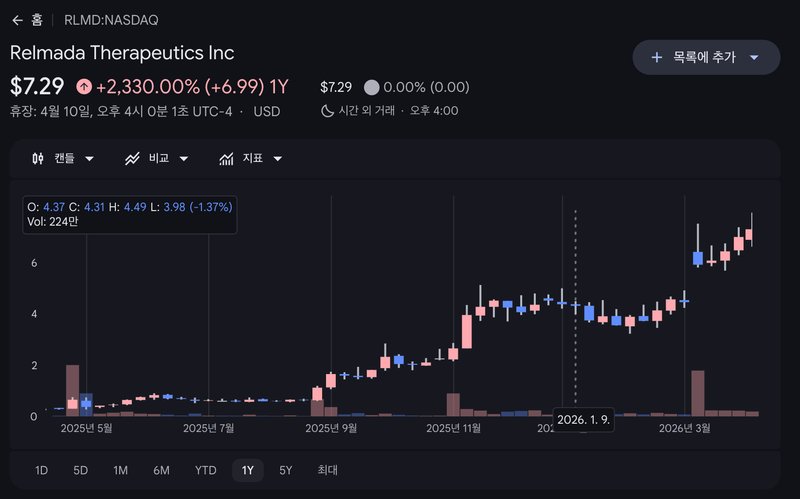Choose the 최대 max range
This screenshot has width=800, height=499.
[x=328, y=470]
